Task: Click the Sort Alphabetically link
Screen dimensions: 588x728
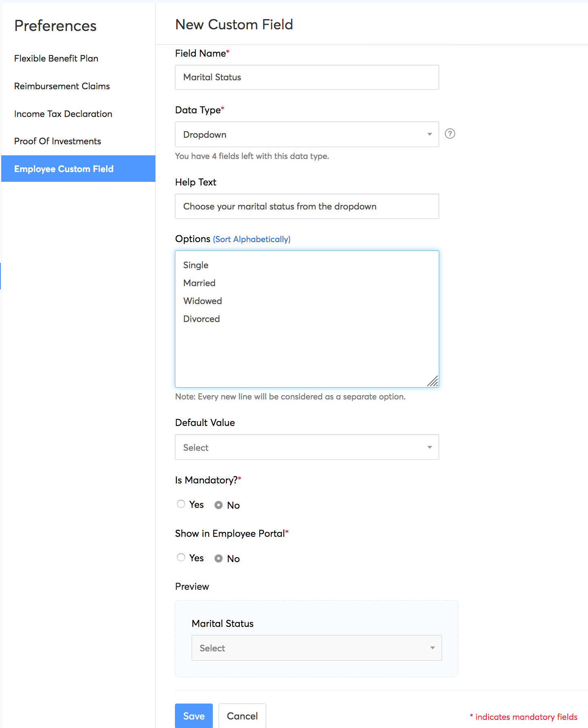Action: (x=252, y=239)
